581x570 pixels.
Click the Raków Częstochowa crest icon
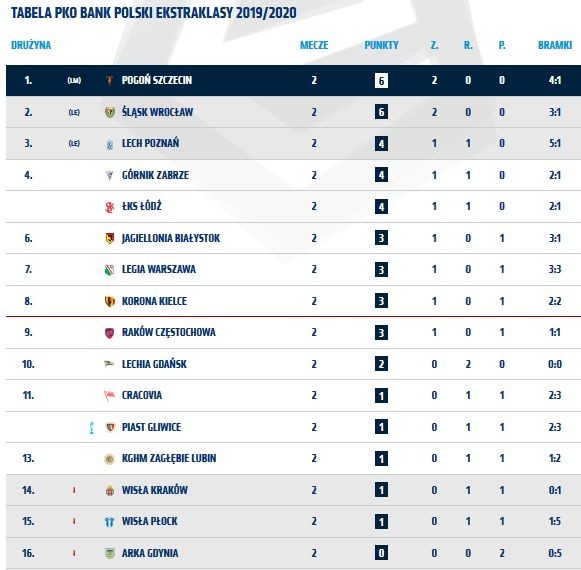[110, 333]
